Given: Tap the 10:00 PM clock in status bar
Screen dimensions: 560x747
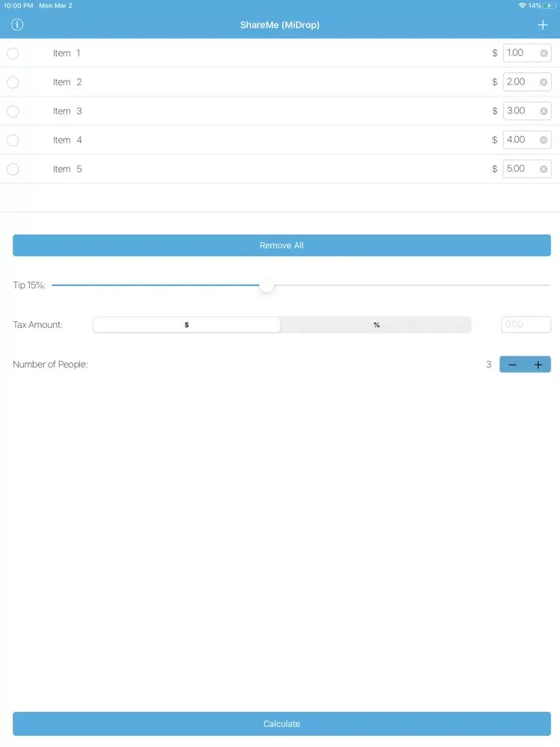Looking at the screenshot, I should coord(18,6).
